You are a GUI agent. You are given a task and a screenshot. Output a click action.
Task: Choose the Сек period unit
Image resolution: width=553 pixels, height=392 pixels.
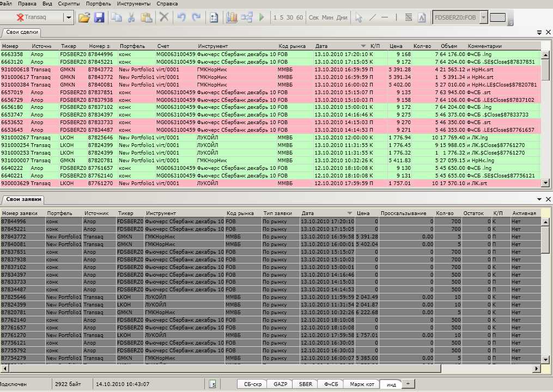tap(313, 17)
